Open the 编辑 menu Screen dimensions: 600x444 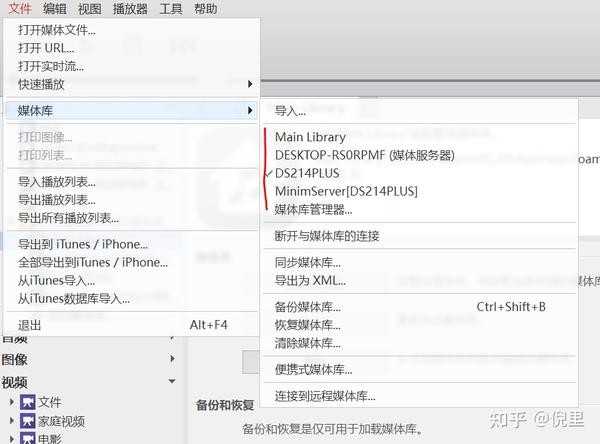tap(54, 8)
